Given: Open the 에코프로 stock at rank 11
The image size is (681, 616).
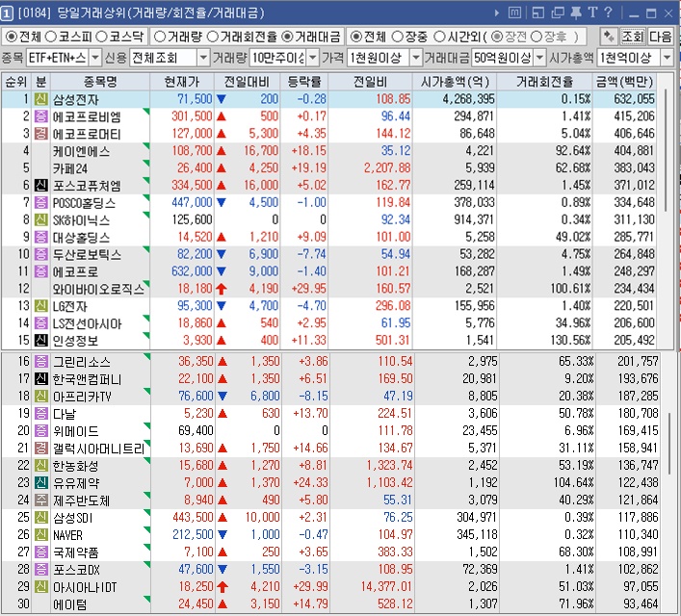Looking at the screenshot, I should coord(330,271).
